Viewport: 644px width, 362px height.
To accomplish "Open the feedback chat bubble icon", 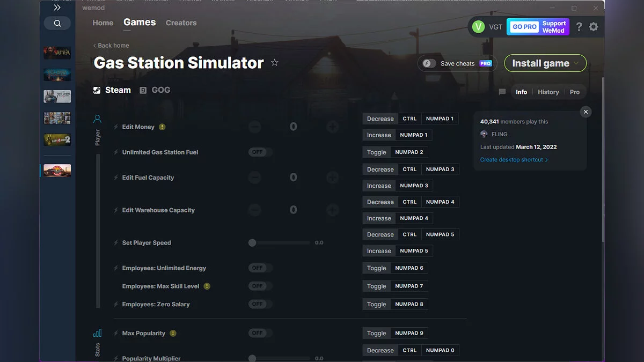I will pyautogui.click(x=502, y=92).
